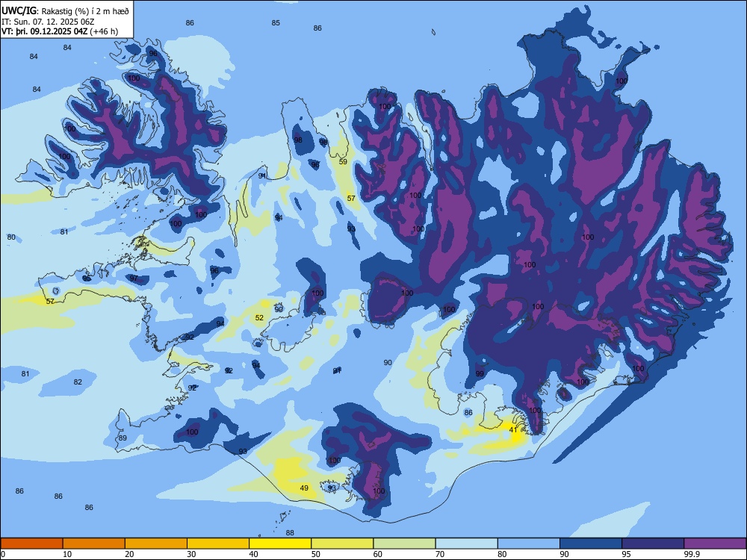Click the '85' value over the northern sea
This screenshot has height=560, width=747.
click(x=276, y=23)
